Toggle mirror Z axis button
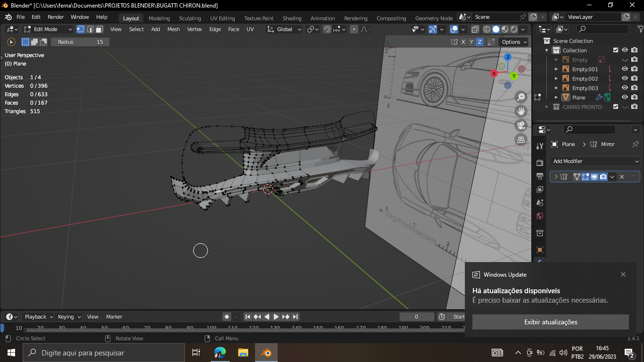Viewport: 644px width, 362px height. [479, 42]
